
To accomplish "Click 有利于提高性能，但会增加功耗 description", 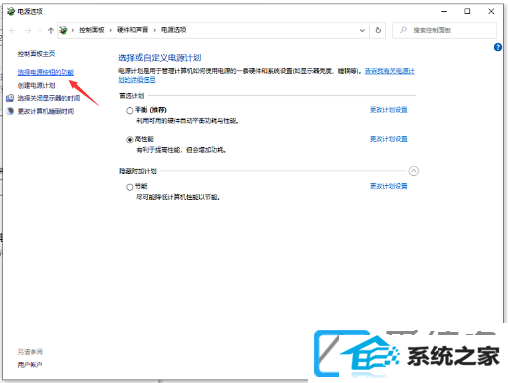I will coord(181,150).
